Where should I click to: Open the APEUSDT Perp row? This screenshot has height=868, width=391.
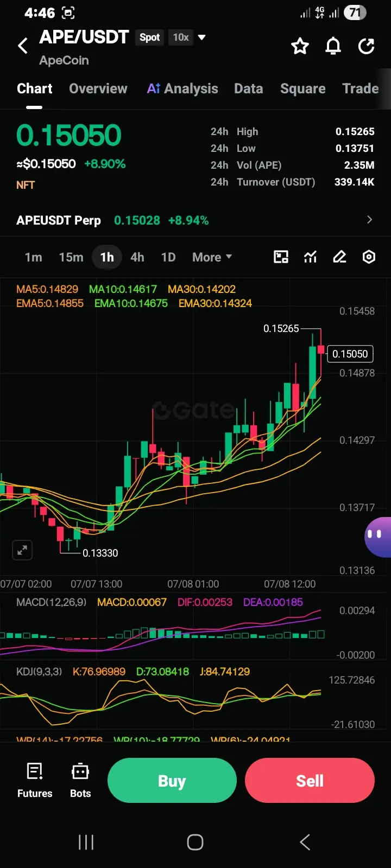(x=195, y=220)
